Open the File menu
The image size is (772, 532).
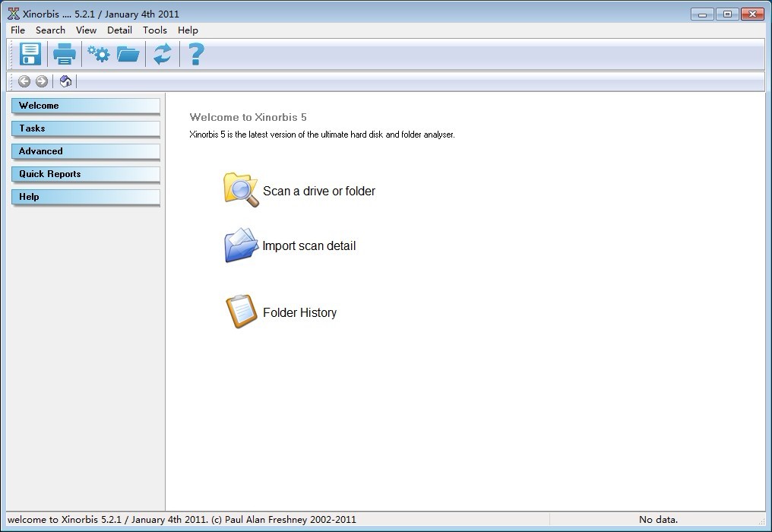pyautogui.click(x=17, y=30)
